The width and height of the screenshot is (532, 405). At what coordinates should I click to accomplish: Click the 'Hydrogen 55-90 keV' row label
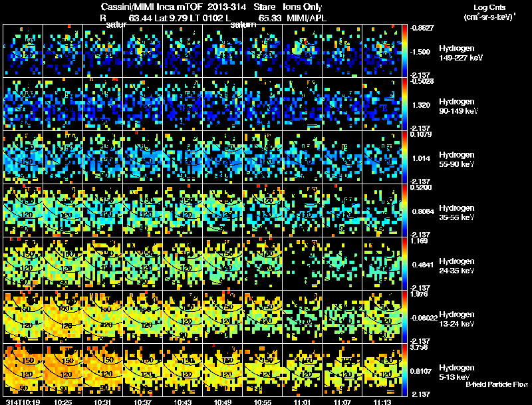pos(457,160)
